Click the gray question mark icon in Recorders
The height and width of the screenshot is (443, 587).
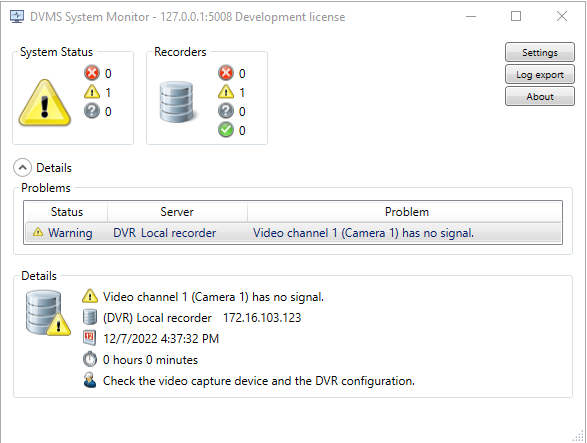[226, 111]
